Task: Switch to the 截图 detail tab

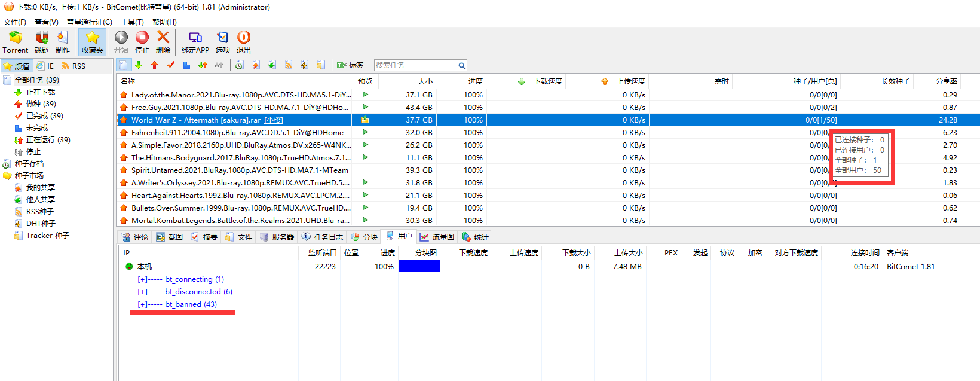Action: tap(169, 237)
